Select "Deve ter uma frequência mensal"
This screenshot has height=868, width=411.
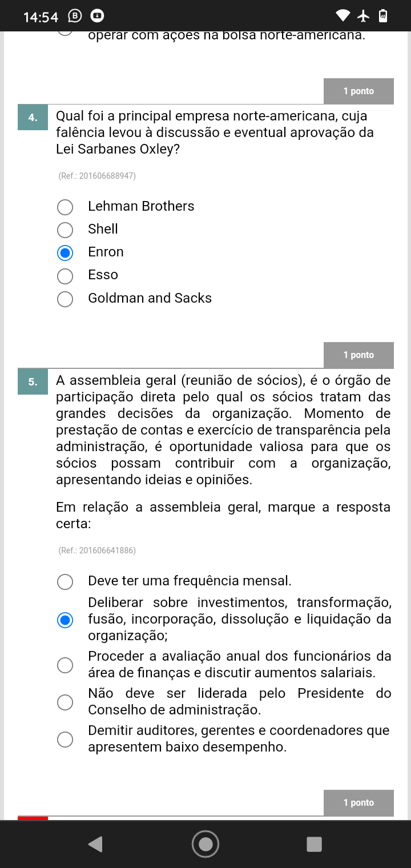point(65,581)
